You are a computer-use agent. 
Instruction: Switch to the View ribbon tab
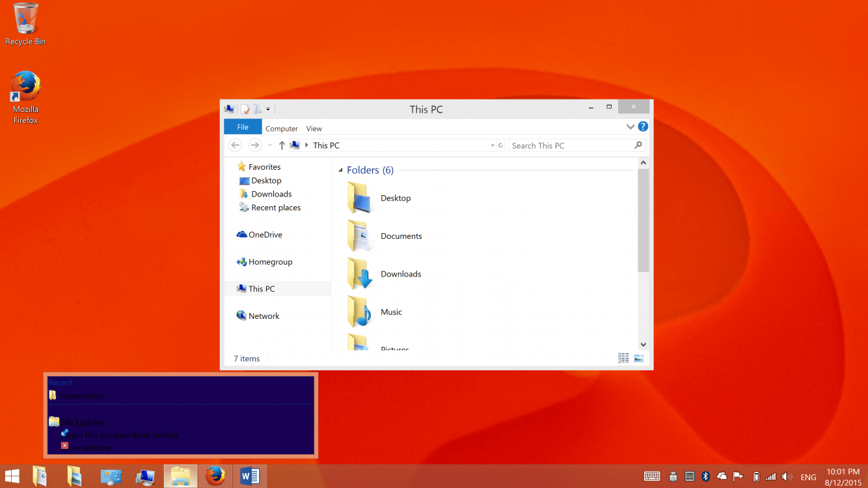click(314, 129)
